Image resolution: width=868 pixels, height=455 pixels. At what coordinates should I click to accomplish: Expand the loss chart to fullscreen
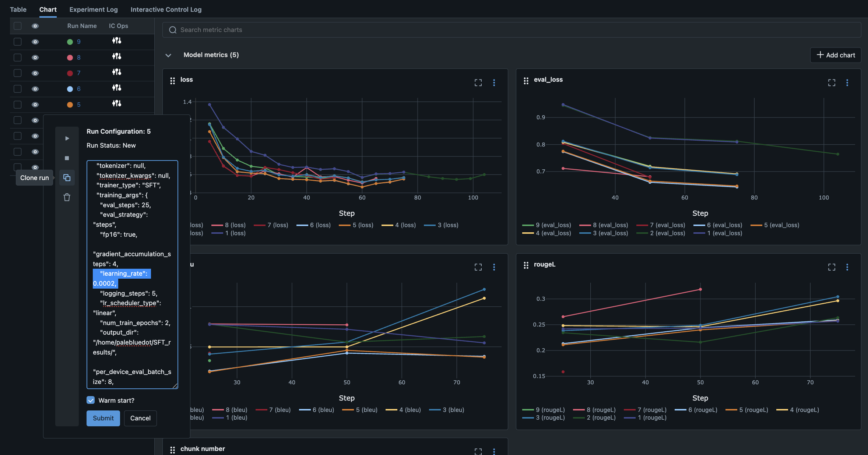478,83
